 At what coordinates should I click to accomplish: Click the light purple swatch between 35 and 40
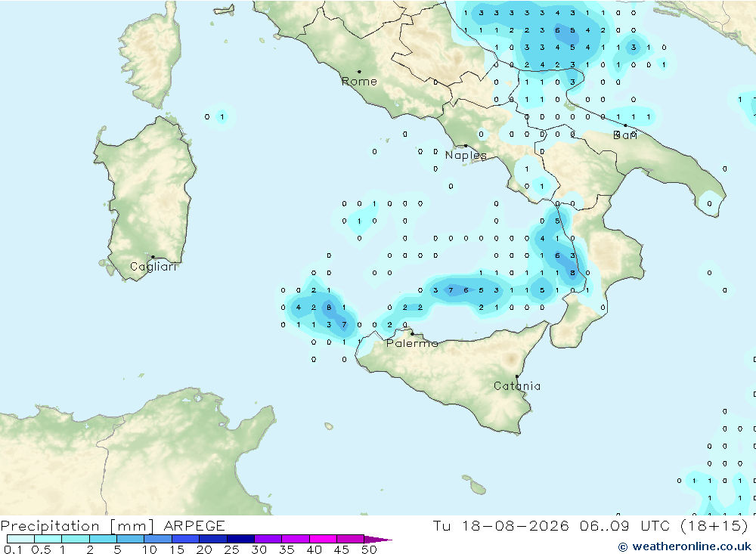point(296,539)
